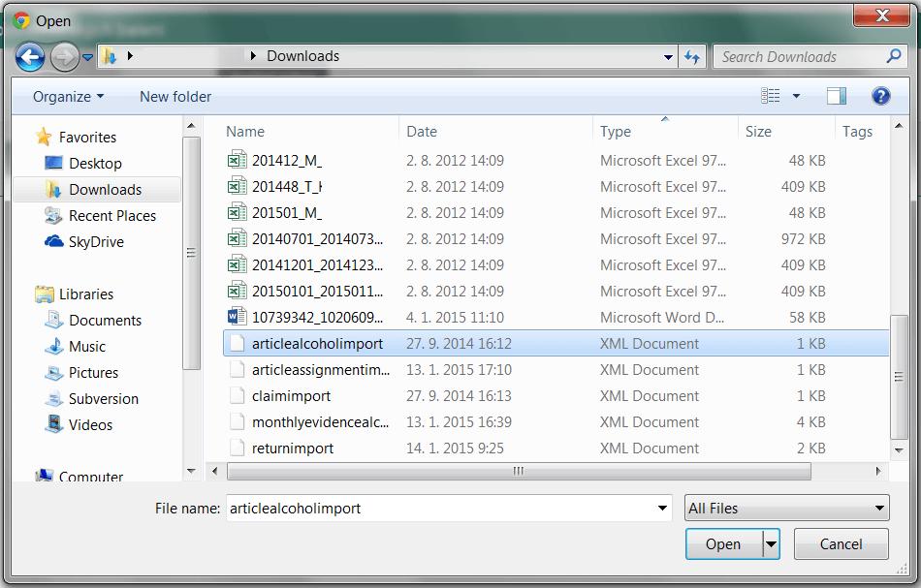This screenshot has height=588, width=921.
Task: Open Music library
Action: coord(87,346)
